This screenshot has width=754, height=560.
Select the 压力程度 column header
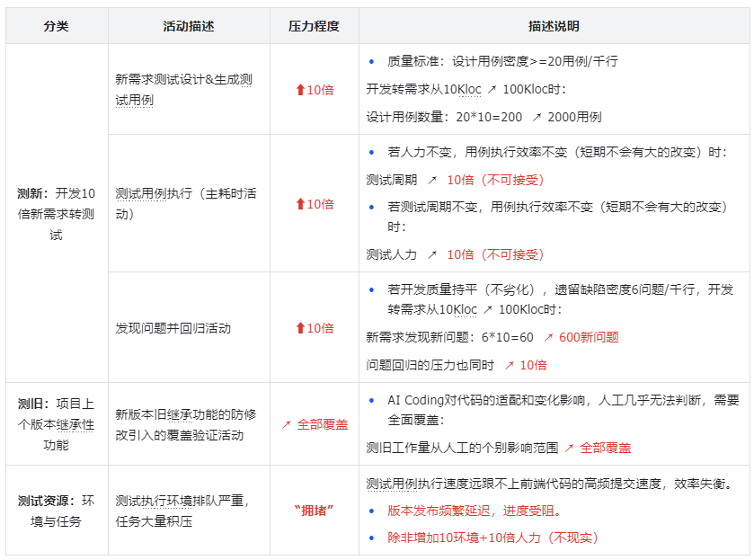314,26
